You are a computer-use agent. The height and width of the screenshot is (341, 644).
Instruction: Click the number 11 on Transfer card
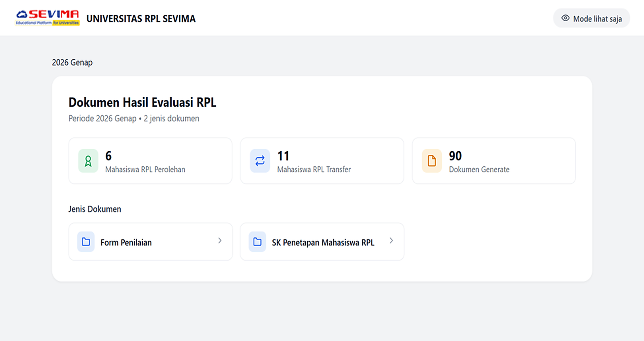click(283, 156)
